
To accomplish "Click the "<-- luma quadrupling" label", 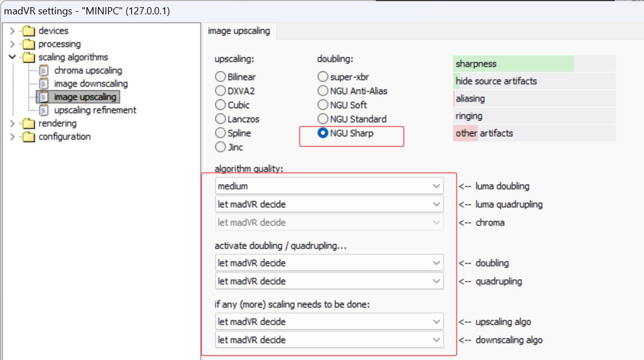I will coord(500,204).
